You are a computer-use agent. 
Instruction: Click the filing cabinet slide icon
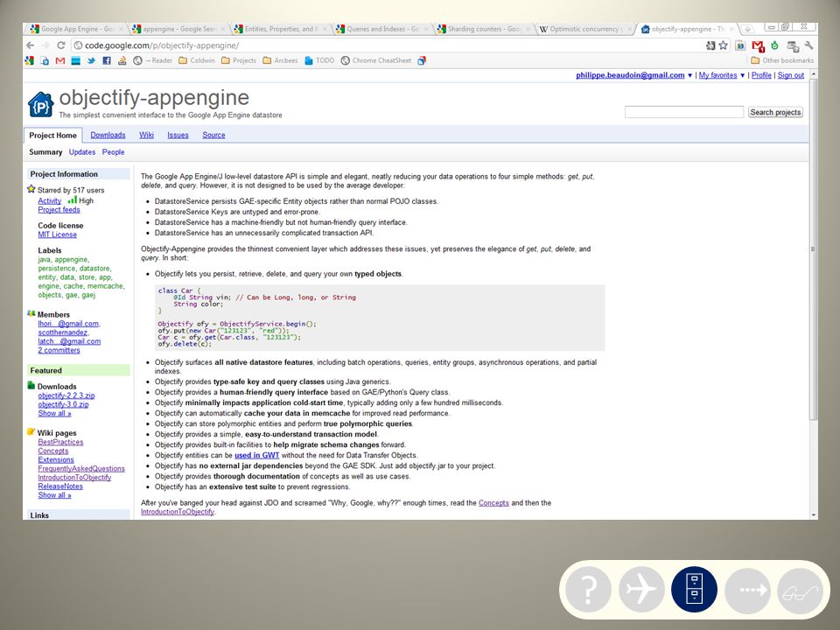click(x=694, y=589)
